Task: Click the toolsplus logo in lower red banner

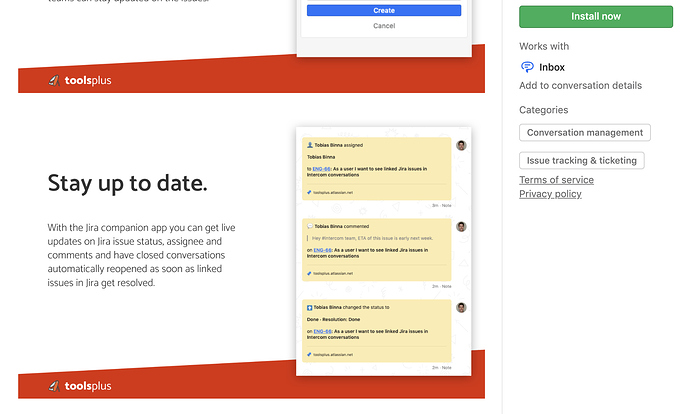Action: click(80, 386)
